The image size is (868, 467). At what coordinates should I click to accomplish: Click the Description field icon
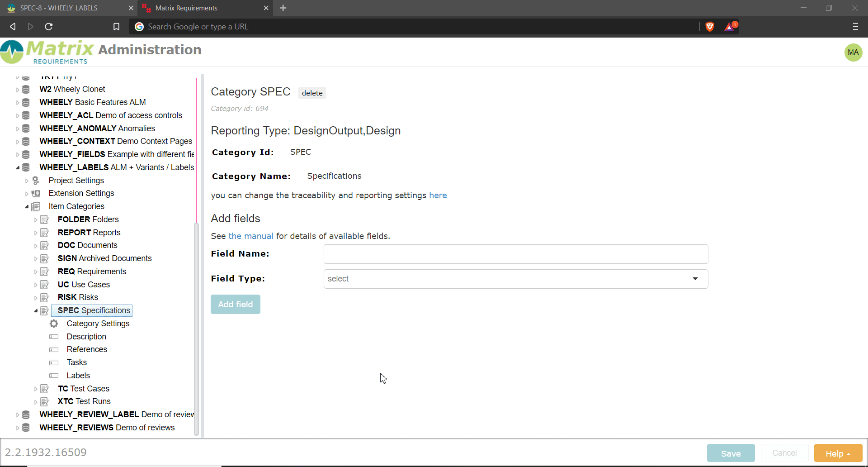click(x=54, y=337)
